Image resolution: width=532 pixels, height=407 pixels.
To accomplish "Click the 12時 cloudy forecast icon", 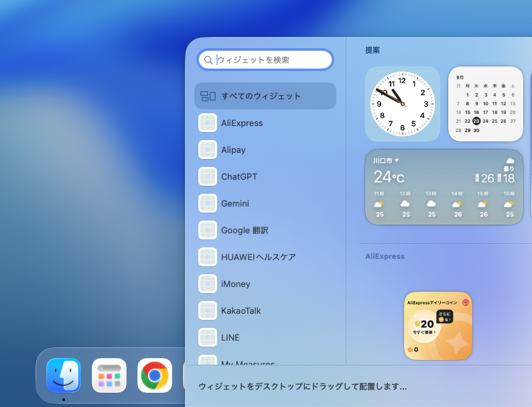I will (x=405, y=204).
